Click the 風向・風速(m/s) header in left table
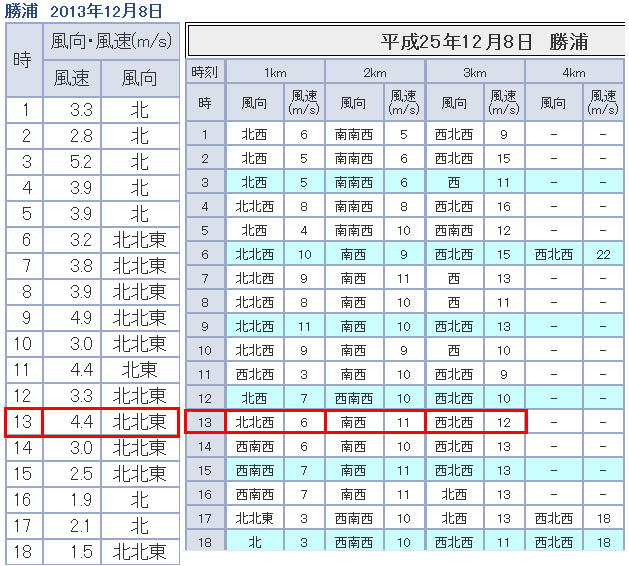This screenshot has width=629, height=566. click(111, 42)
